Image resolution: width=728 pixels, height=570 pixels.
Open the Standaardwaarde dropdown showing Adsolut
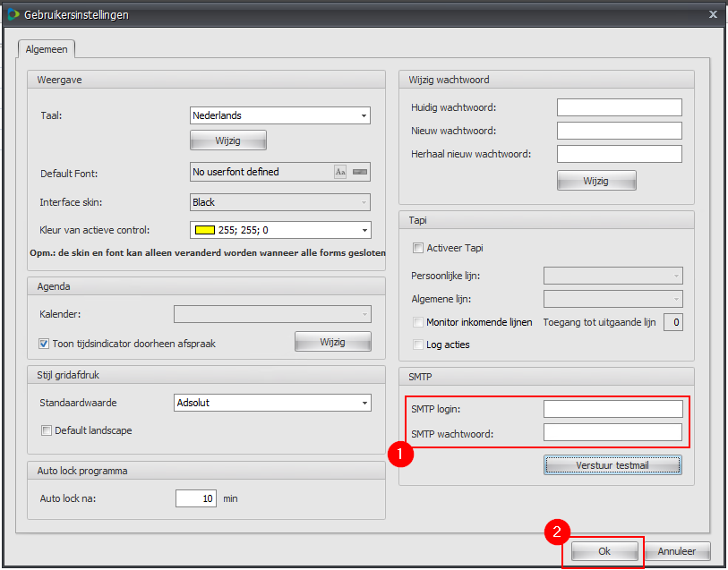pos(364,404)
